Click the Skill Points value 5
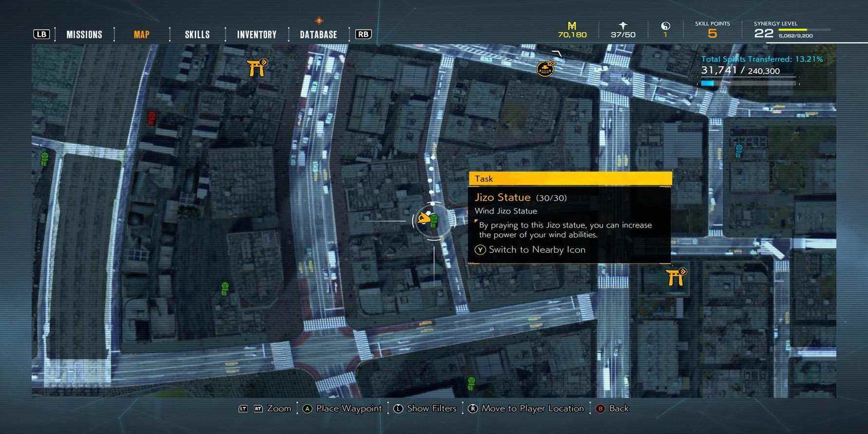This screenshot has width=868, height=434. tap(712, 33)
